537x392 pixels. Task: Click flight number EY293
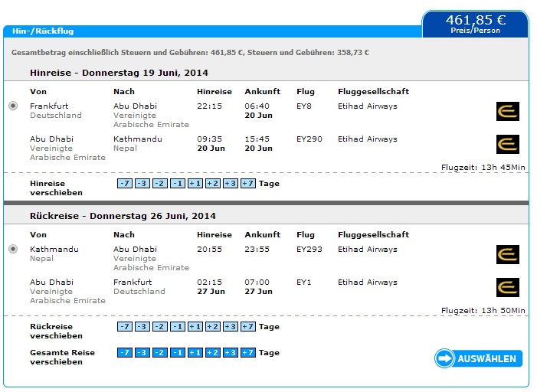coord(309,250)
